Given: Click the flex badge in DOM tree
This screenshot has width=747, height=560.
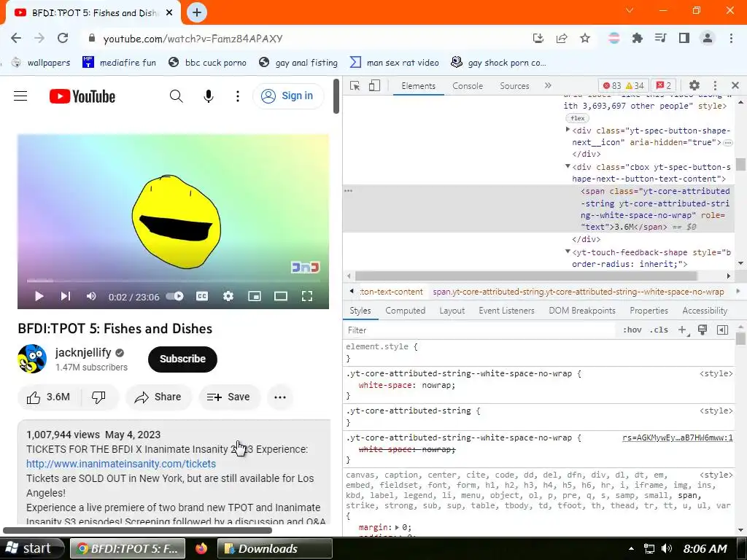Looking at the screenshot, I should (x=578, y=118).
